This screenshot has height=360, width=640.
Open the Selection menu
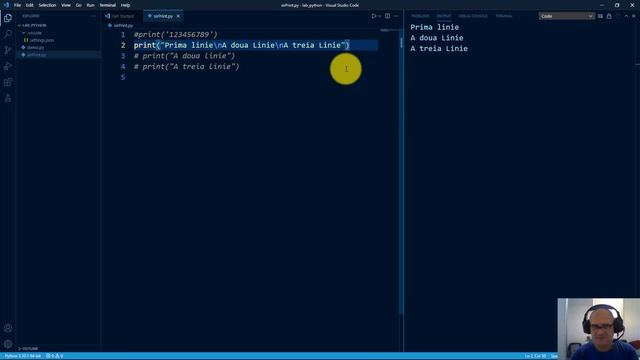click(47, 5)
